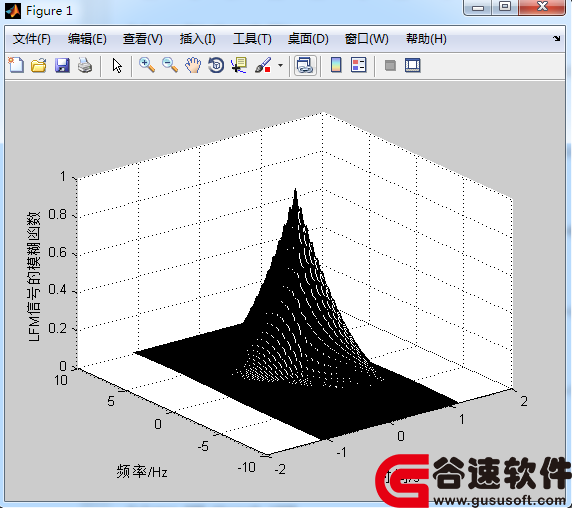Expand the brush color dropdown arrow
This screenshot has width=572, height=508.
point(280,66)
